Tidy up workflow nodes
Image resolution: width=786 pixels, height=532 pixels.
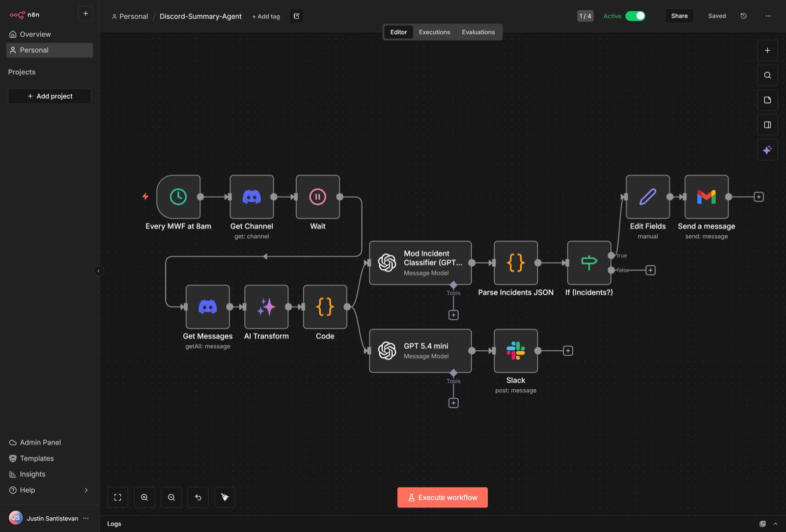225,497
